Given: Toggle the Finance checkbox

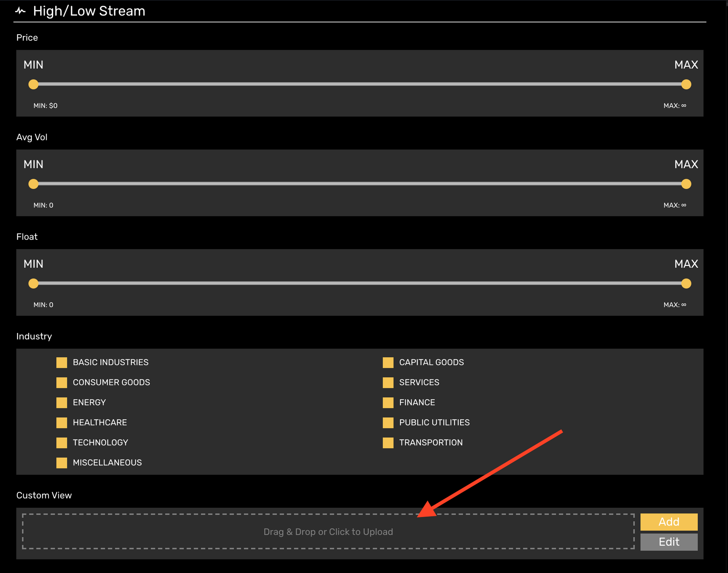Looking at the screenshot, I should tap(388, 403).
